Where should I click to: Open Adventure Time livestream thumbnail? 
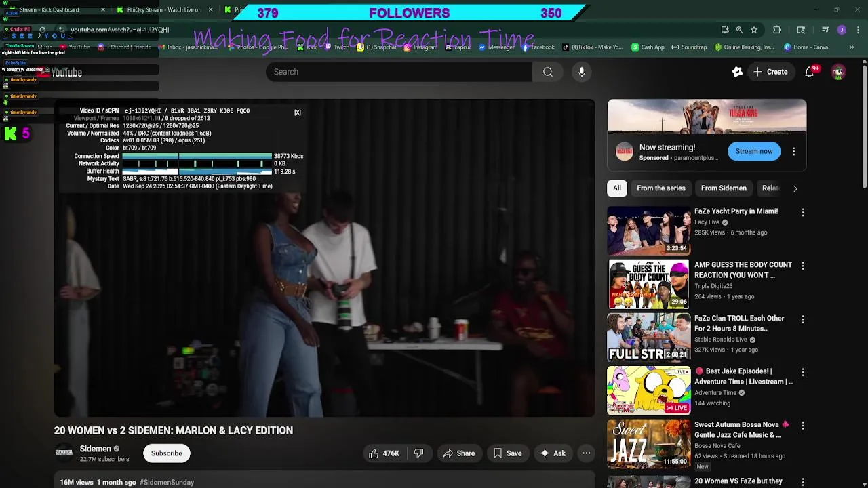pyautogui.click(x=648, y=390)
